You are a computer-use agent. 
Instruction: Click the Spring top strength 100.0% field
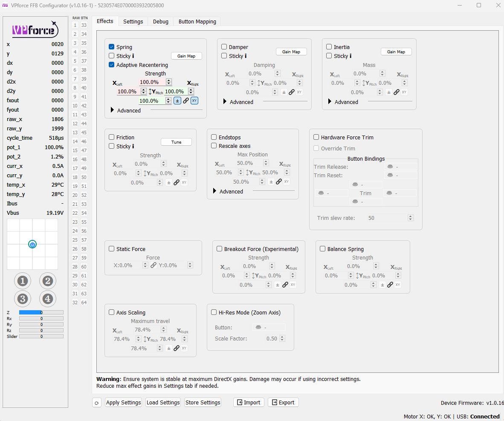152,82
